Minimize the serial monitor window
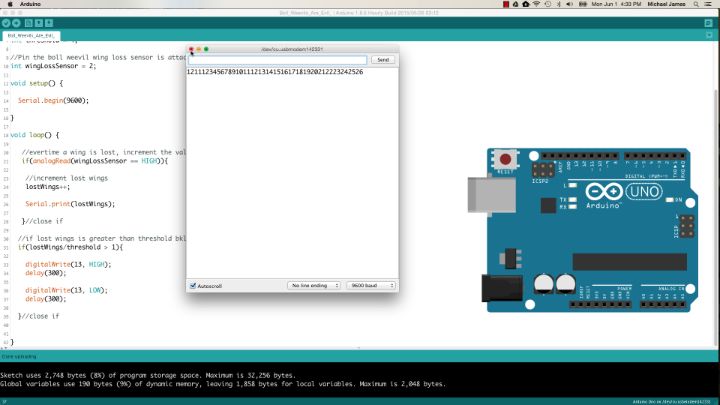Screen dimensions: 720x405 199,49
